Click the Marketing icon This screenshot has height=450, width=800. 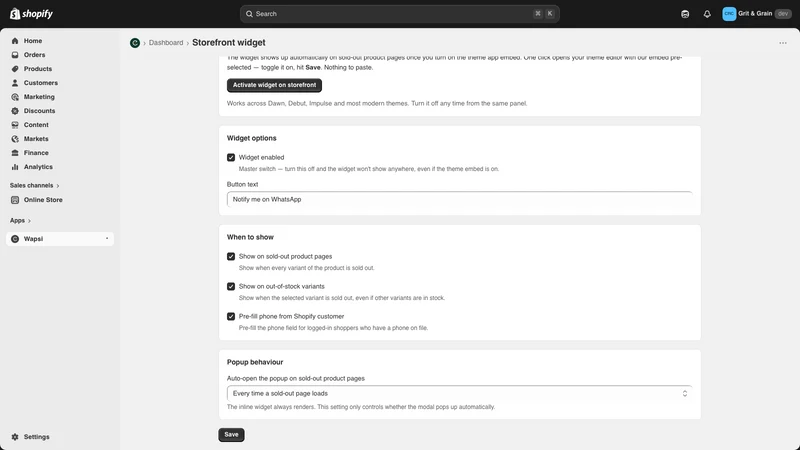click(15, 97)
